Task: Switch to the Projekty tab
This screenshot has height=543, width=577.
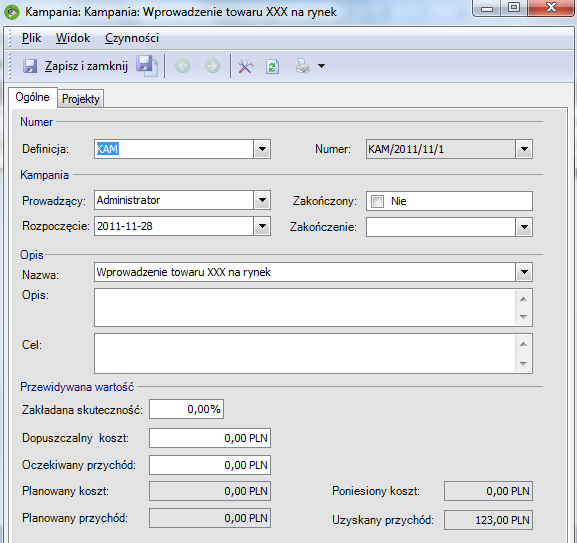Action: tap(81, 99)
